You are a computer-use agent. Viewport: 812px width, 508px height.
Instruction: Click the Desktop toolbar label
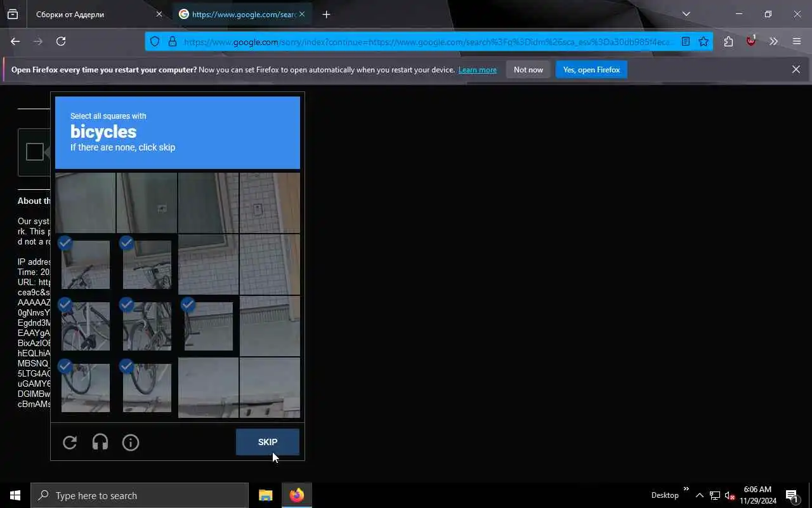665,495
